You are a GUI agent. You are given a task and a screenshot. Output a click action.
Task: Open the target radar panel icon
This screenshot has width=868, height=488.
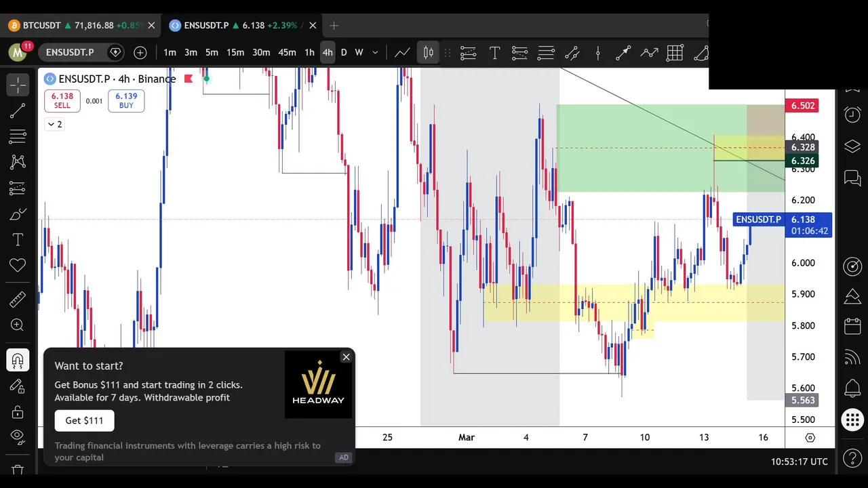pos(852,266)
